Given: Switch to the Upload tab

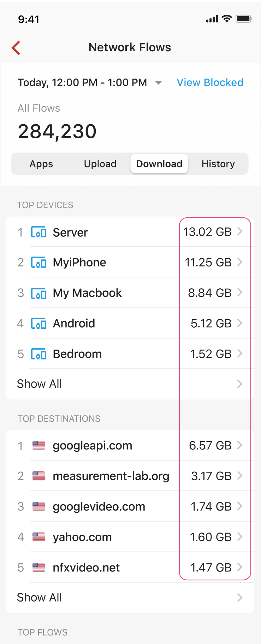Looking at the screenshot, I should click(x=100, y=164).
